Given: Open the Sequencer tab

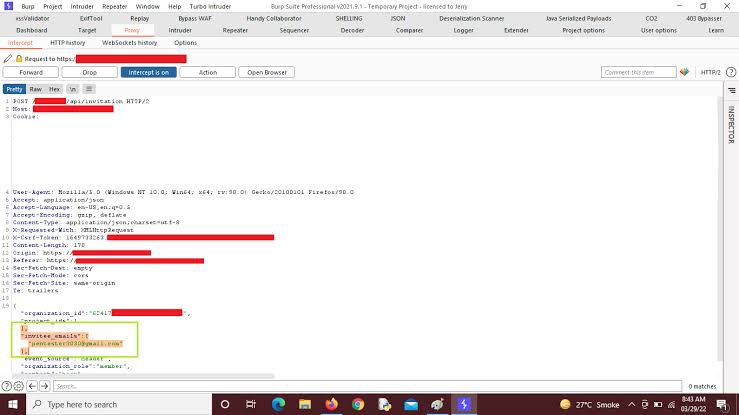Looking at the screenshot, I should (294, 30).
